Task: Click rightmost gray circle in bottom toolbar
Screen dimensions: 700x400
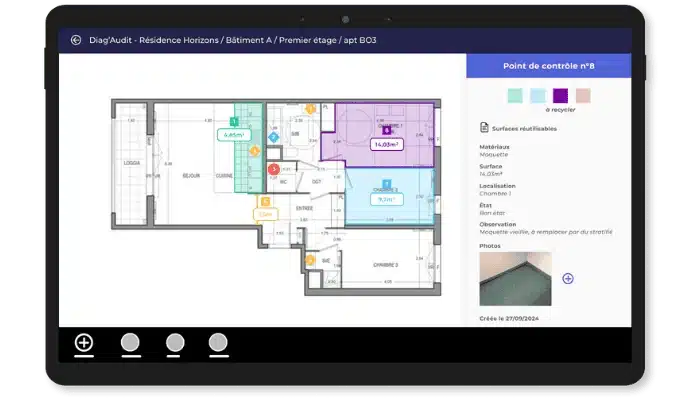Action: click(218, 343)
